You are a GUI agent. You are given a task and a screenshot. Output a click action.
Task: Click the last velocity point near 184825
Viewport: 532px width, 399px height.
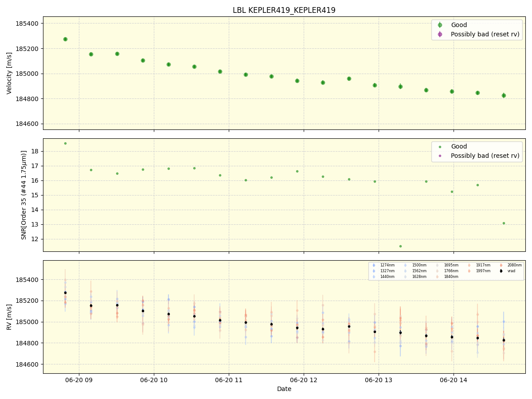504,95
